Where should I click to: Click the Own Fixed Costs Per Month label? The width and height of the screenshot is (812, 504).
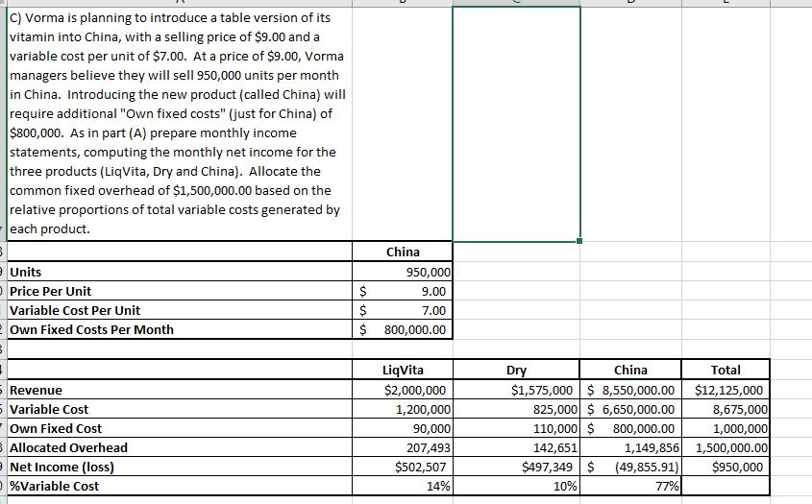179,329
